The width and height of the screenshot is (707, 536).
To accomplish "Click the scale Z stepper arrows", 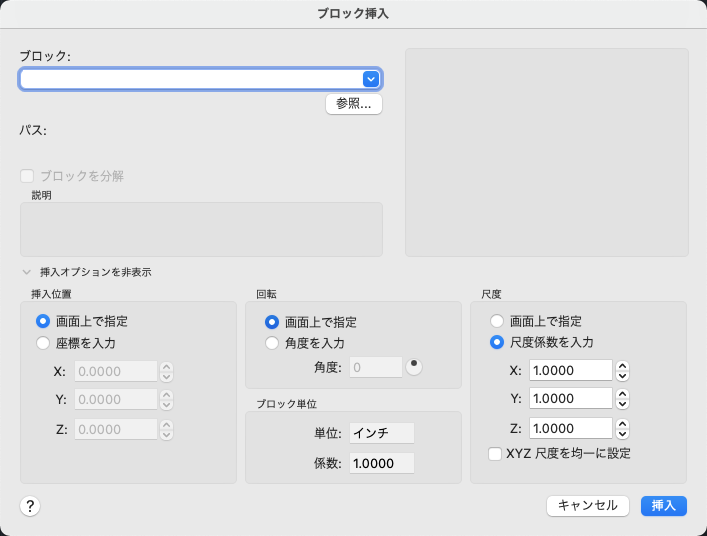I will pos(623,428).
